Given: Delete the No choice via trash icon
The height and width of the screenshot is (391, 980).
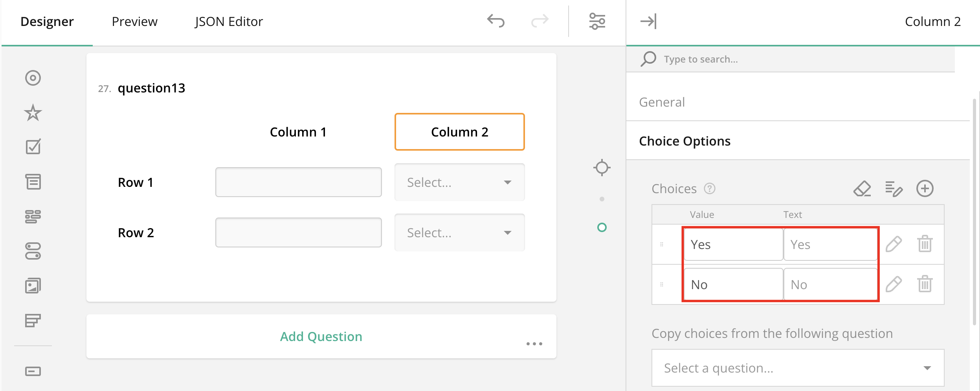Looking at the screenshot, I should (926, 284).
